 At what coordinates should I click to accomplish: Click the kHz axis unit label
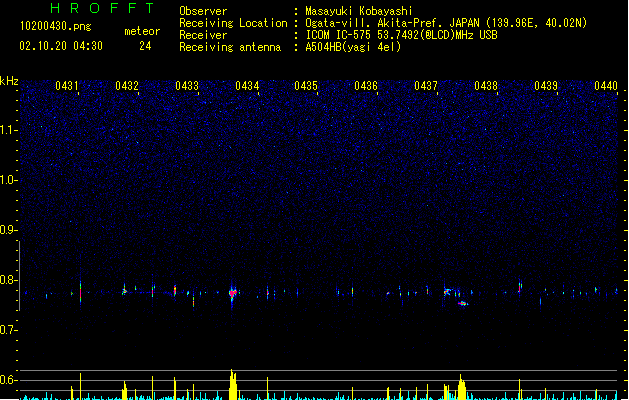point(9,81)
